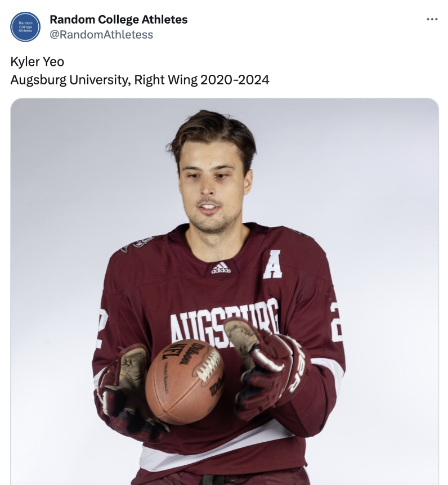Open the three-dot more options menu
Viewport: 448px width, 485px height.
click(x=432, y=19)
